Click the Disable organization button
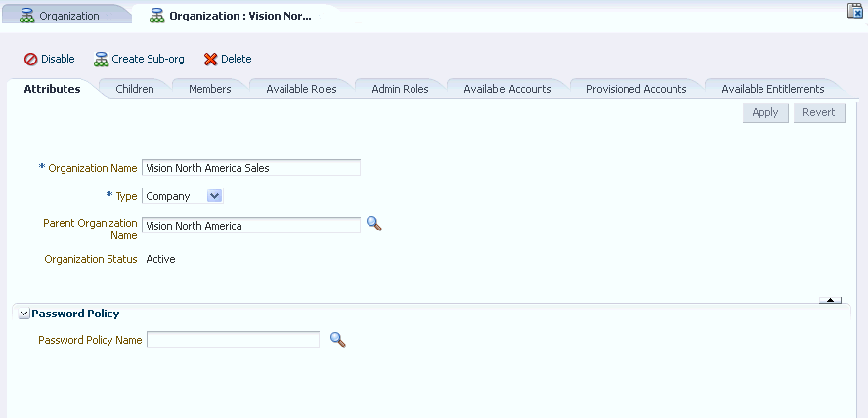868x418 pixels. tap(49, 59)
